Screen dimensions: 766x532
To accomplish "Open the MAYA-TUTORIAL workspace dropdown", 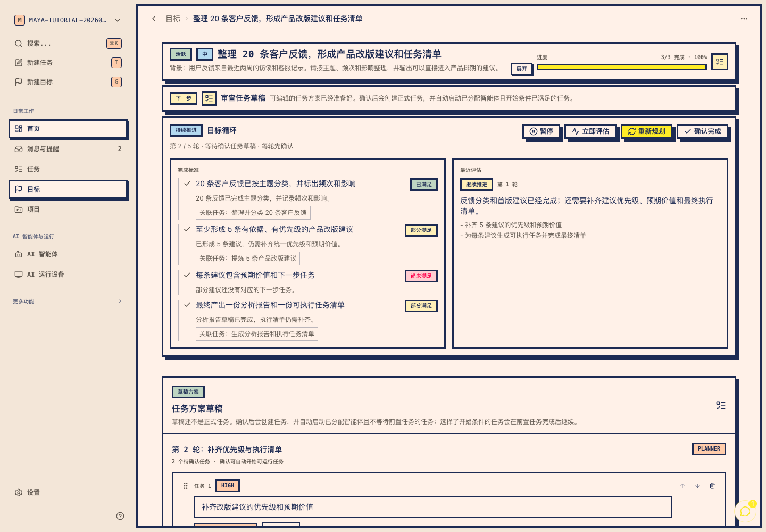I will coord(68,20).
